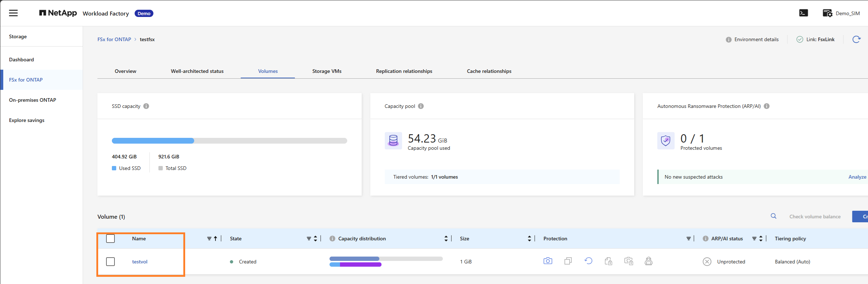Viewport: 868px width, 284px height.
Task: Click the 1 GiB size cell
Action: (466, 262)
